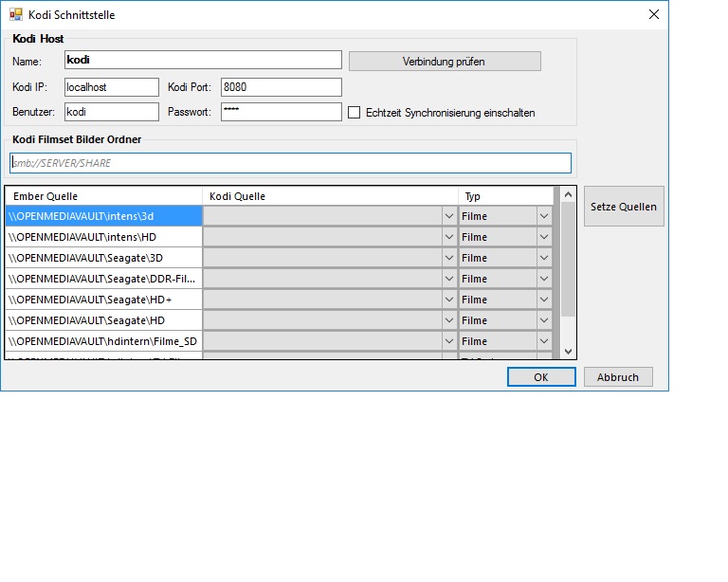This screenshot has width=728, height=582.
Task: Select row \\OPENMEDIAVAULT\Seagate\DDR-Fil...
Action: coord(104,279)
